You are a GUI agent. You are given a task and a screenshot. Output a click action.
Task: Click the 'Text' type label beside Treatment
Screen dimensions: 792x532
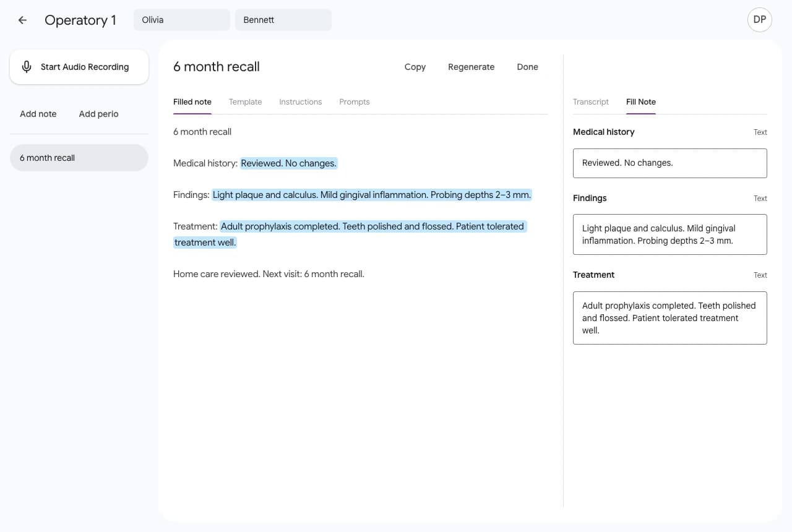click(x=760, y=275)
